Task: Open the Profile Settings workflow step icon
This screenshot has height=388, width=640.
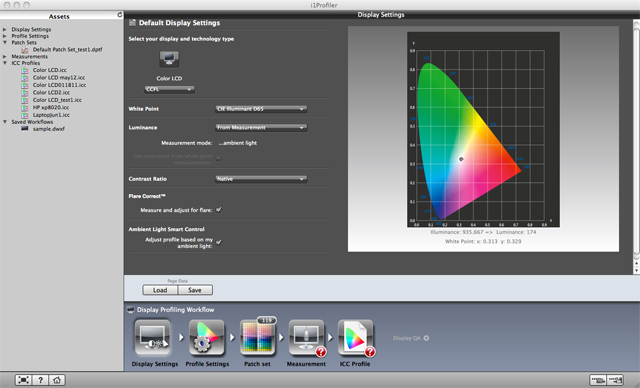Action: coord(207,338)
